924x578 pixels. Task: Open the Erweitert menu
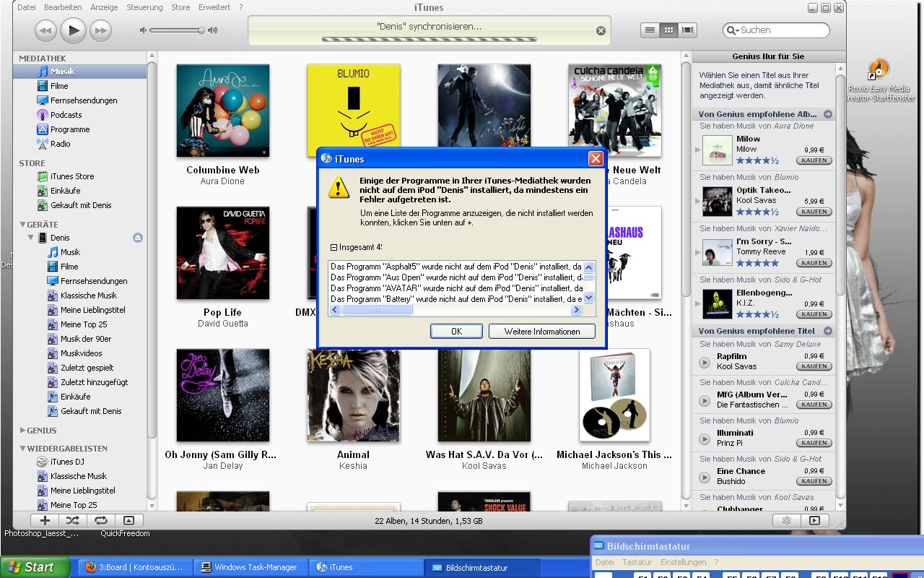[214, 7]
